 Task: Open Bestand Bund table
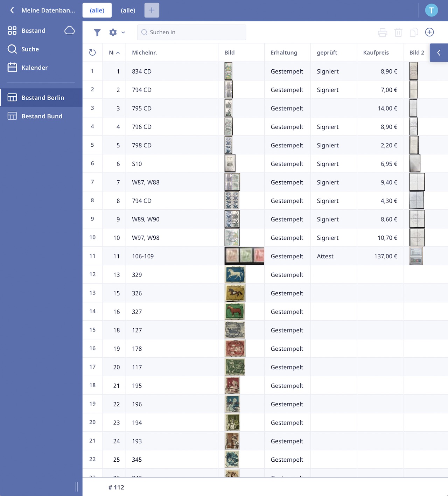(x=42, y=116)
